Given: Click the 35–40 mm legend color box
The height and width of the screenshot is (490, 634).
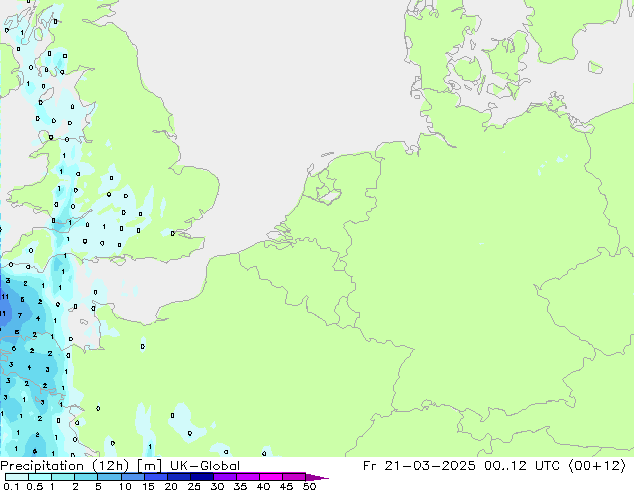Looking at the screenshot, I should (248, 477).
